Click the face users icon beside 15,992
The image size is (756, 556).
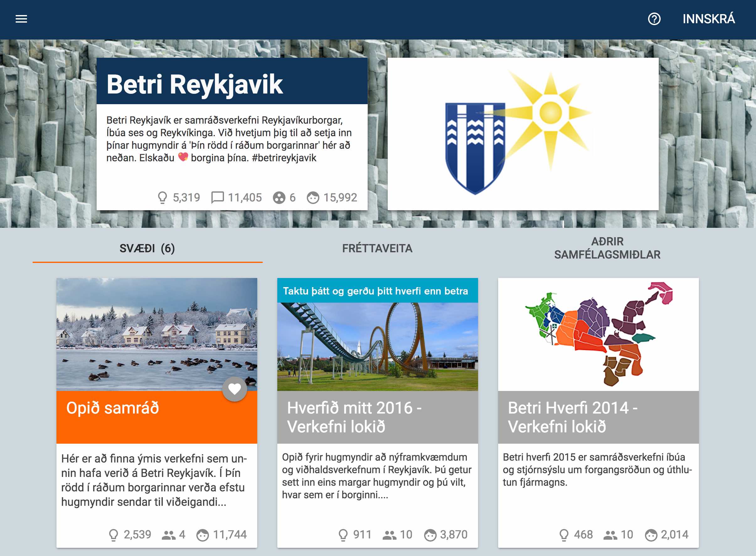pos(313,198)
